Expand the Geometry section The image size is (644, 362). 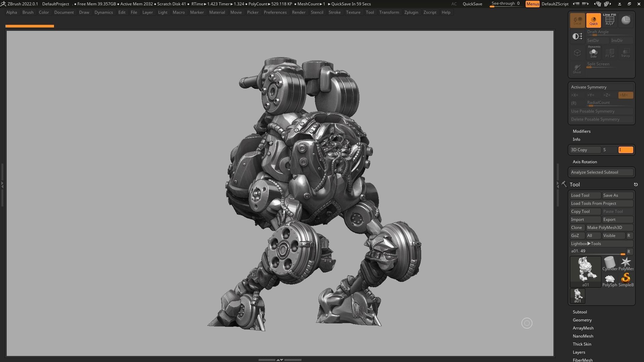click(582, 320)
